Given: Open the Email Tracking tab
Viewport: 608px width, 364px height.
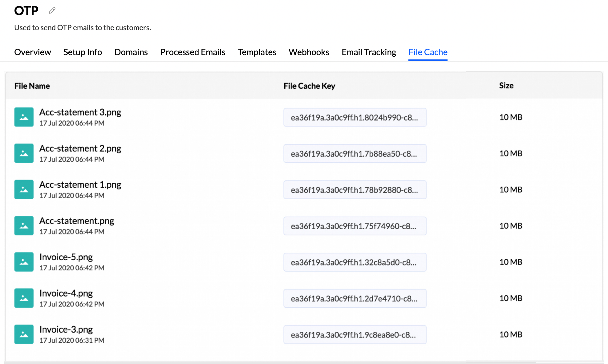Looking at the screenshot, I should (x=369, y=52).
